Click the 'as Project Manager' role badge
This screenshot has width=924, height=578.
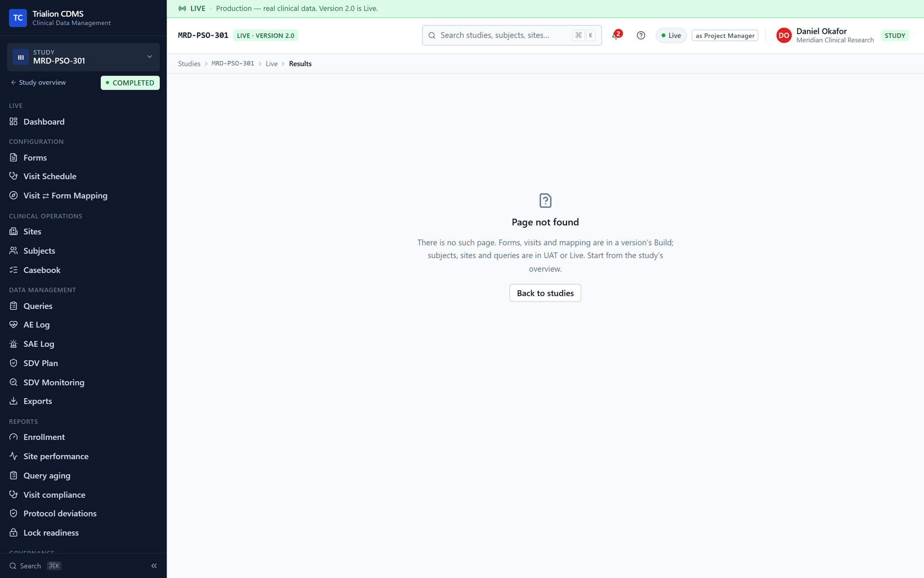pyautogui.click(x=725, y=36)
